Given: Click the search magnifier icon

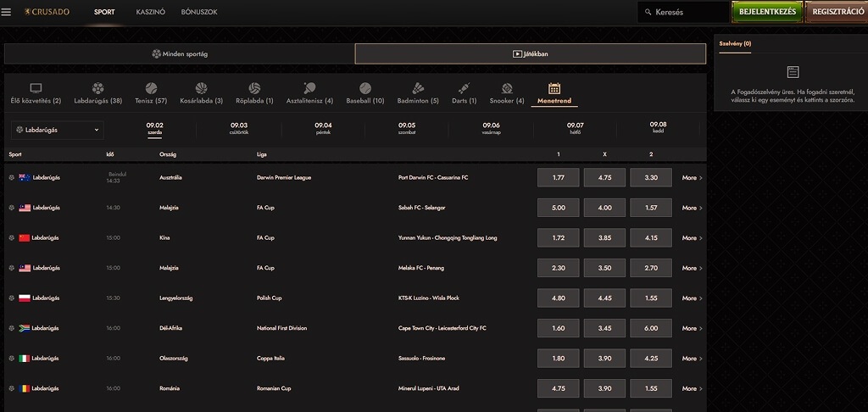Looking at the screenshot, I should click(x=648, y=12).
